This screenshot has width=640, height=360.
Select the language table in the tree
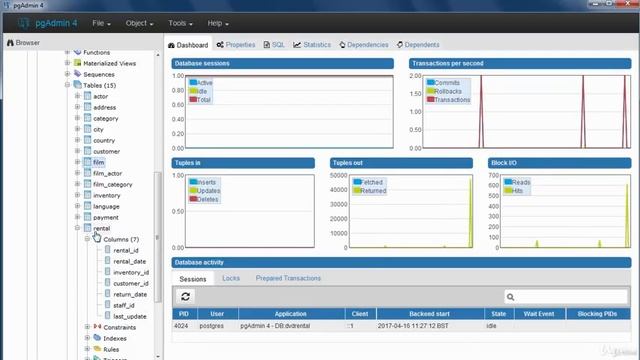pos(106,207)
